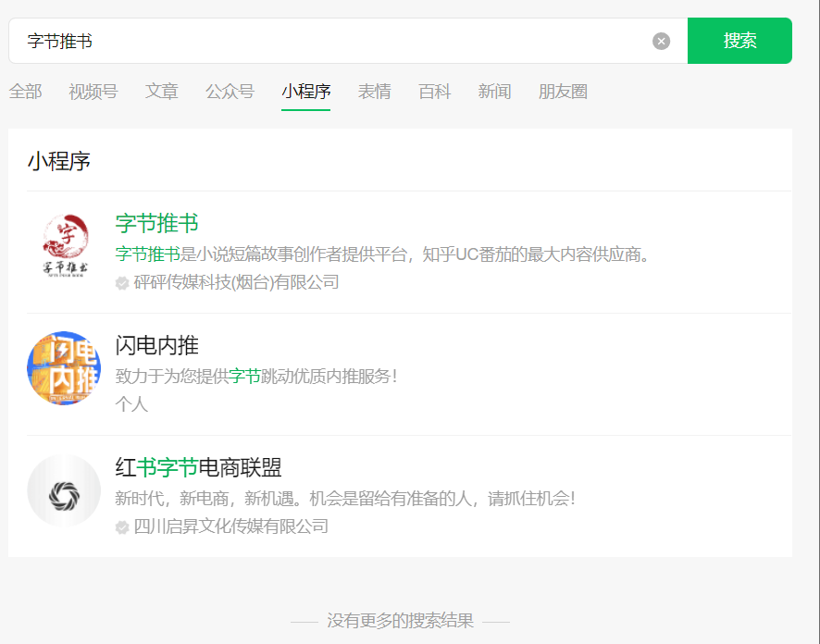Open the 闪电内推 result title
820x644 pixels.
pyautogui.click(x=157, y=345)
